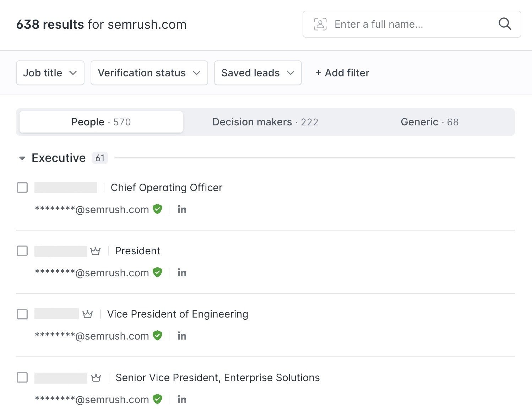Screen dimensions: 532x417
Task: Click the person icon in name search field
Action: pyautogui.click(x=320, y=24)
